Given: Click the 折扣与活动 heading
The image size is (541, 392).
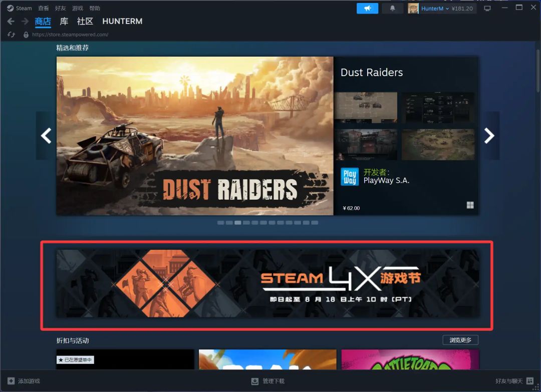Looking at the screenshot, I should pyautogui.click(x=73, y=340).
